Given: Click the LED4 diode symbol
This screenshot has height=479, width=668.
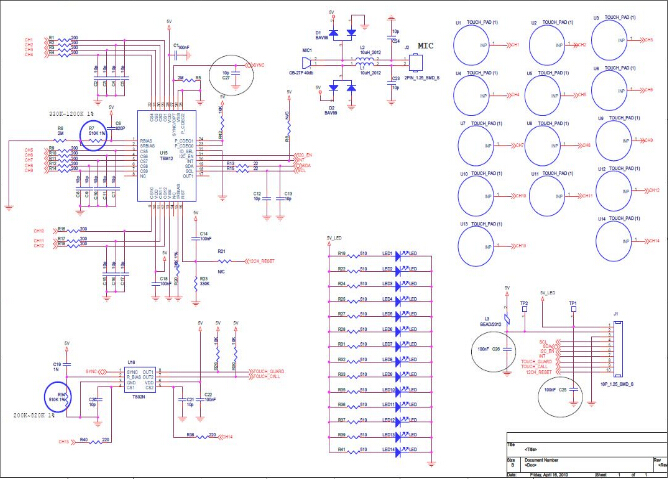Looking at the screenshot, I should (x=398, y=301).
